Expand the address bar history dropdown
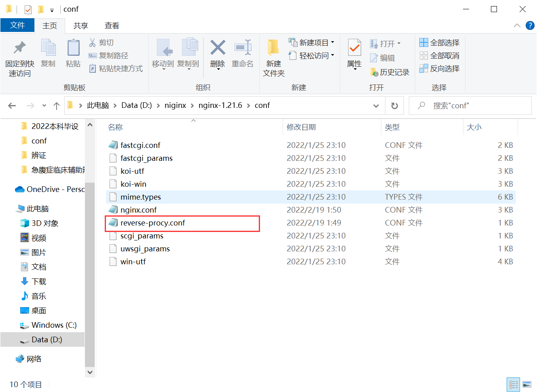The width and height of the screenshot is (537, 392). (x=376, y=105)
